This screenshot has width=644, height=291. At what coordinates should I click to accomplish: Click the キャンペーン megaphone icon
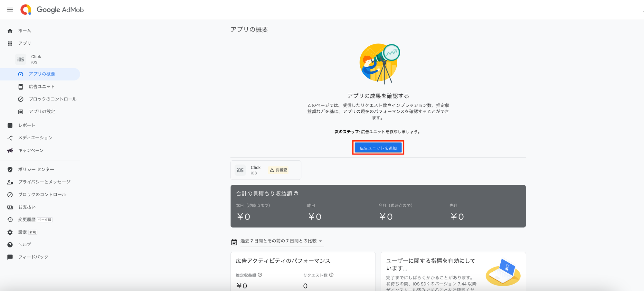[10, 151]
